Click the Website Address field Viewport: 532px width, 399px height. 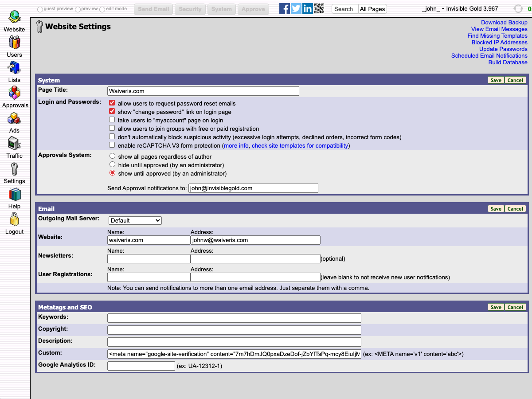click(x=255, y=240)
